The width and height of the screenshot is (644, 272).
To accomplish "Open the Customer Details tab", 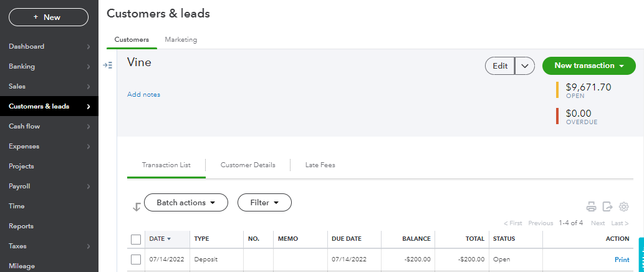I will (248, 165).
